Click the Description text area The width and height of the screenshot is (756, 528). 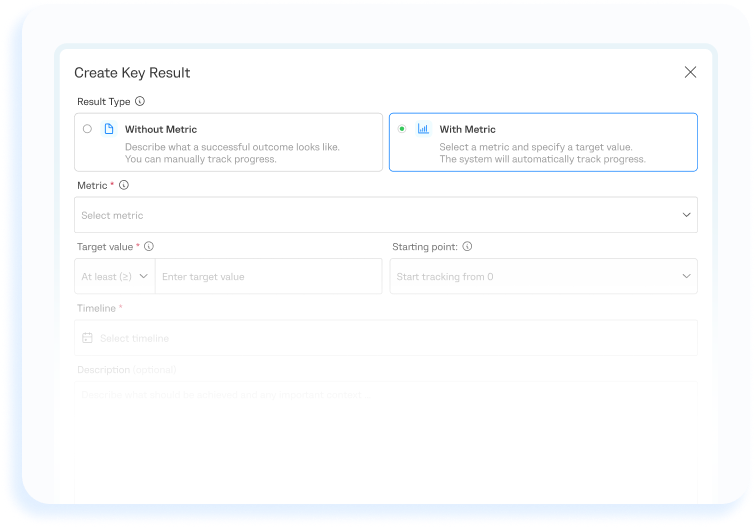(x=386, y=443)
